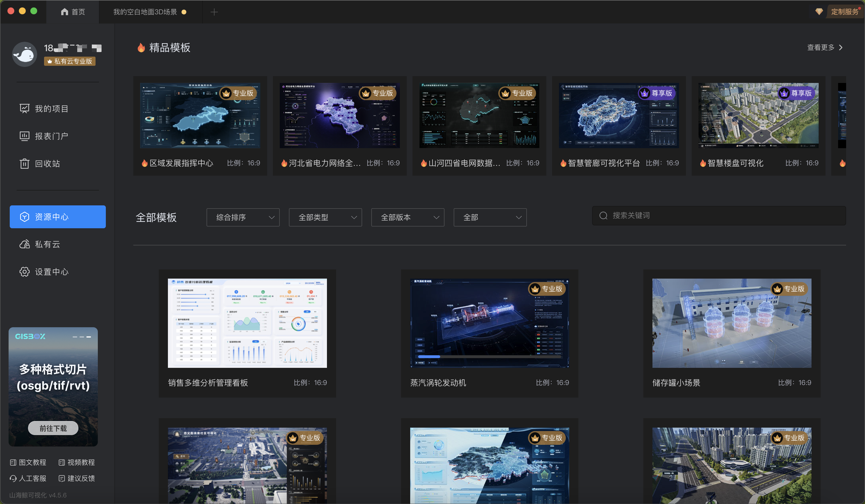Click 销售多维分析管理看板 title text
Image resolution: width=865 pixels, height=504 pixels.
click(208, 382)
